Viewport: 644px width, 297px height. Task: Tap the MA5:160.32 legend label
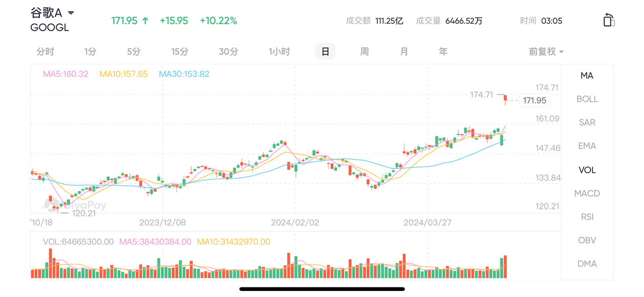66,74
